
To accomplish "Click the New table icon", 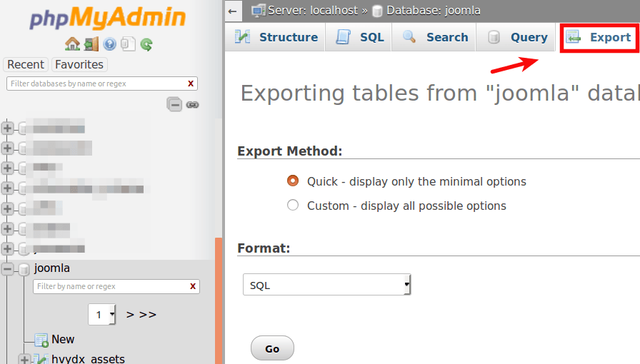I will pos(41,340).
